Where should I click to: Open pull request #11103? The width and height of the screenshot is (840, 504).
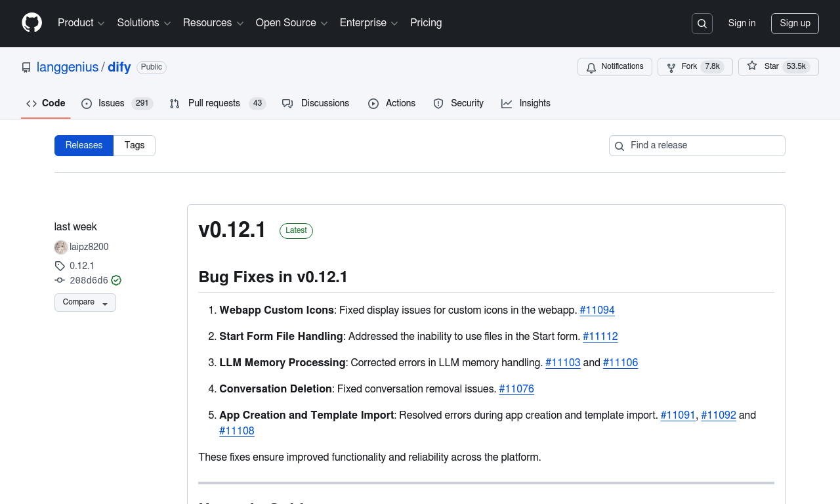pos(563,363)
